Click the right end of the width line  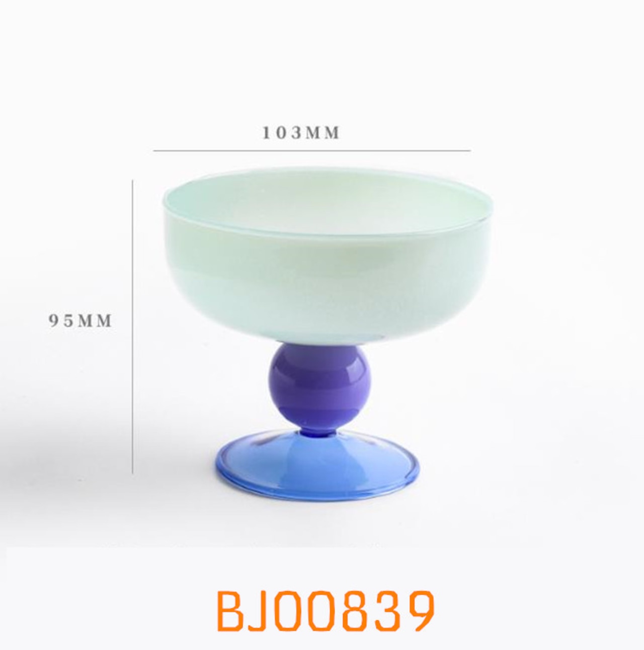[469, 150]
